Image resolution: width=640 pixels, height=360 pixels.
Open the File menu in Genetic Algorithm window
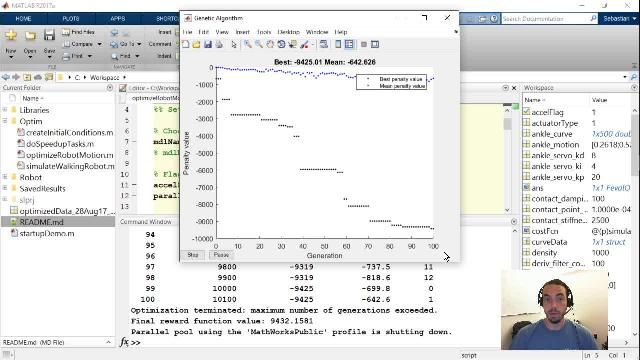click(187, 32)
